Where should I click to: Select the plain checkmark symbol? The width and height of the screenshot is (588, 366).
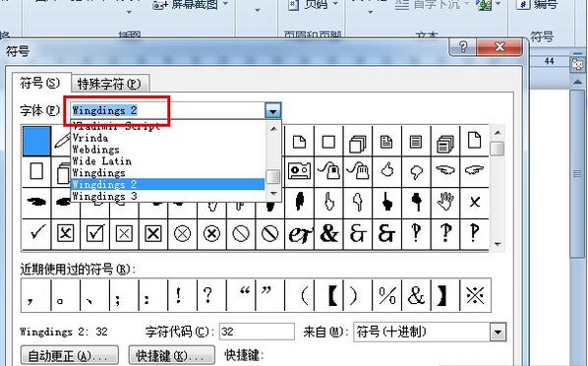pos(36,234)
